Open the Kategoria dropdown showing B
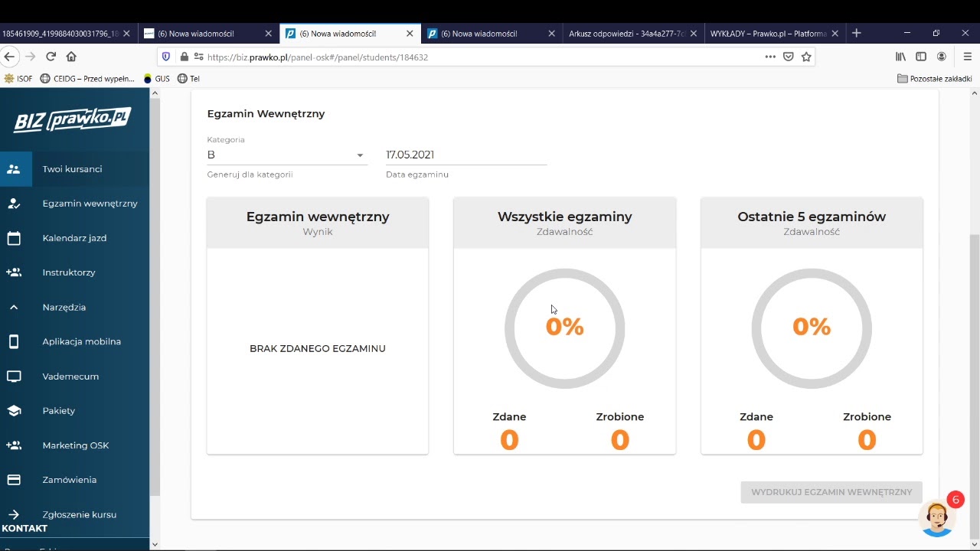This screenshot has height=551, width=980. pos(286,155)
